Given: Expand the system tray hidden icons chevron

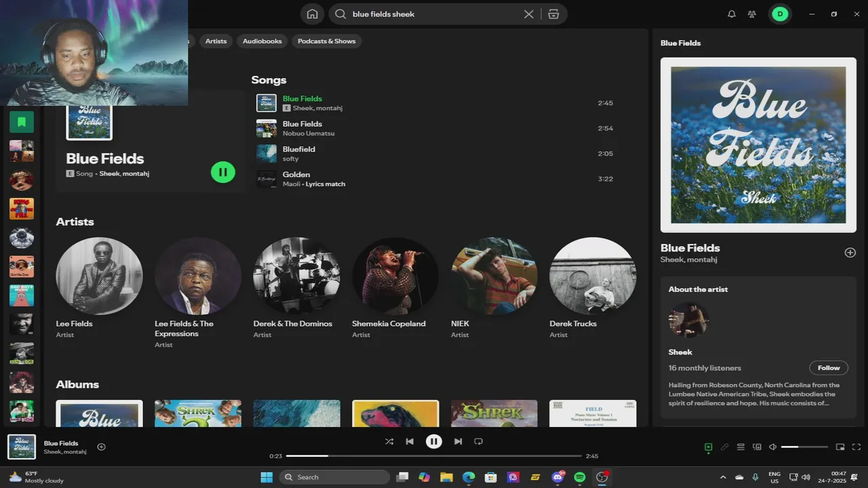Looking at the screenshot, I should point(722,477).
